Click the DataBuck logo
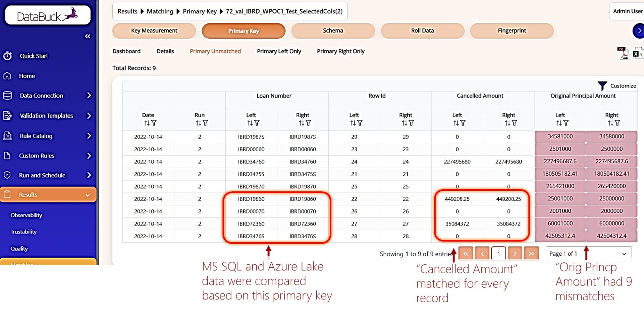 click(x=48, y=15)
